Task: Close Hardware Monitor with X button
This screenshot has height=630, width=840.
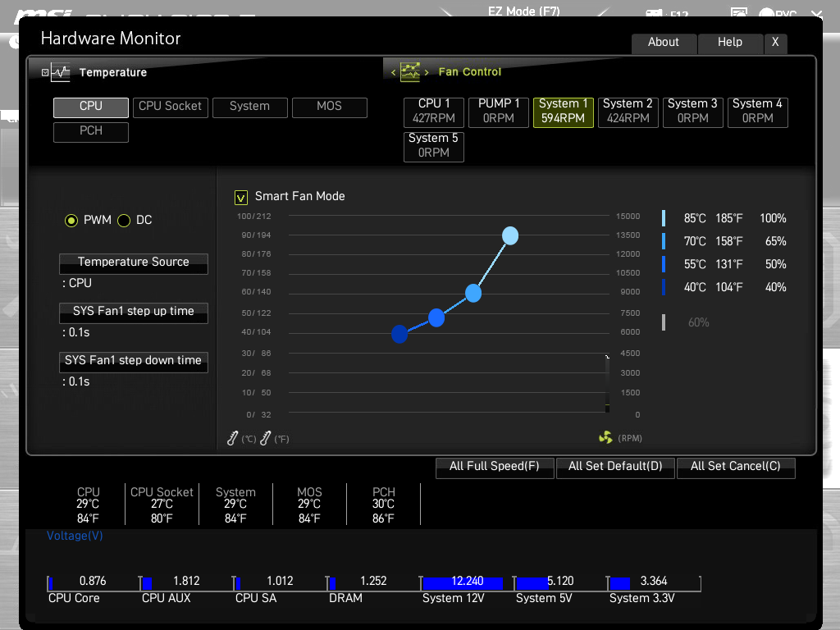Action: 775,43
